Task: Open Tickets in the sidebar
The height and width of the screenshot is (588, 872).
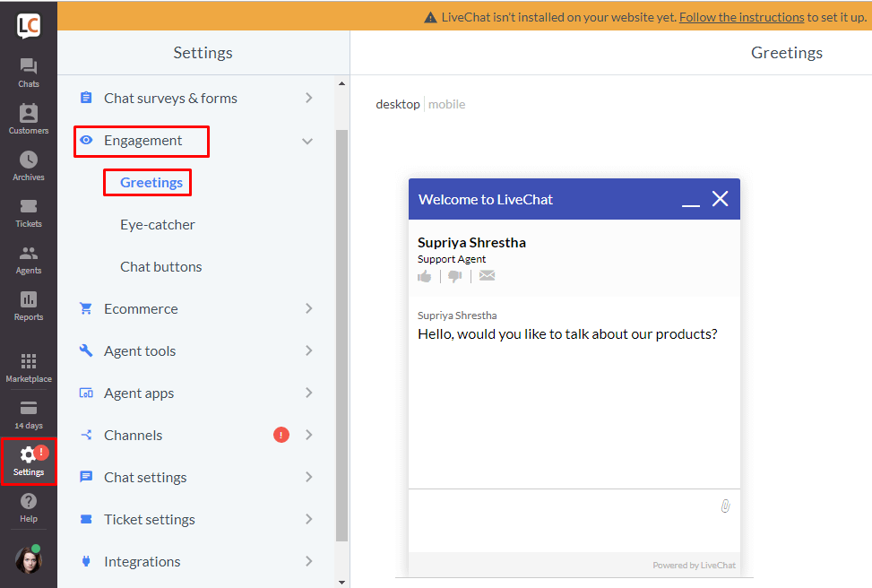Action: point(29,206)
